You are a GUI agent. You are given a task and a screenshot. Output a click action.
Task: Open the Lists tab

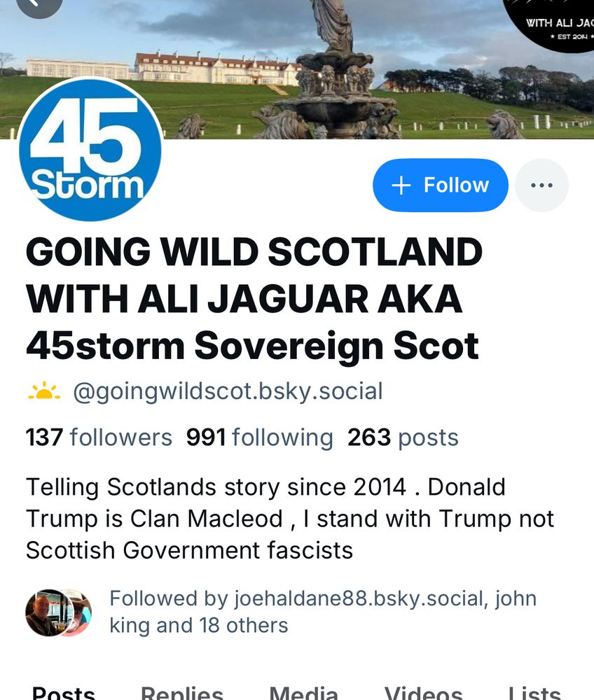534,692
